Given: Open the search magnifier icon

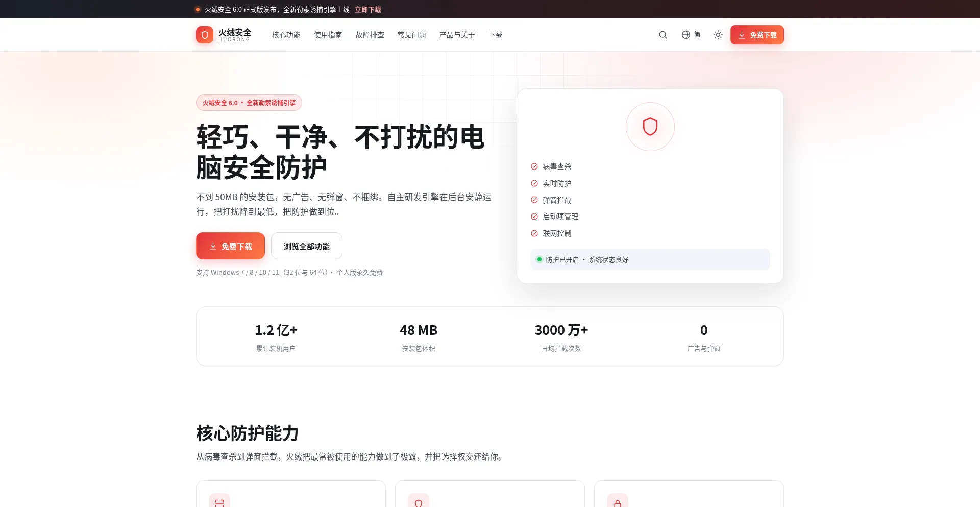Looking at the screenshot, I should [663, 35].
